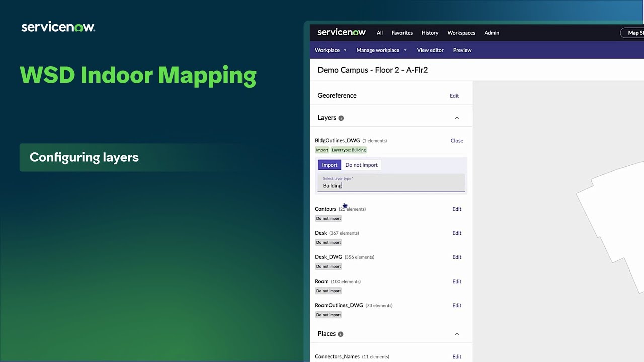
Task: Click the ServiceNow logo on the dark banner
Action: (58, 26)
